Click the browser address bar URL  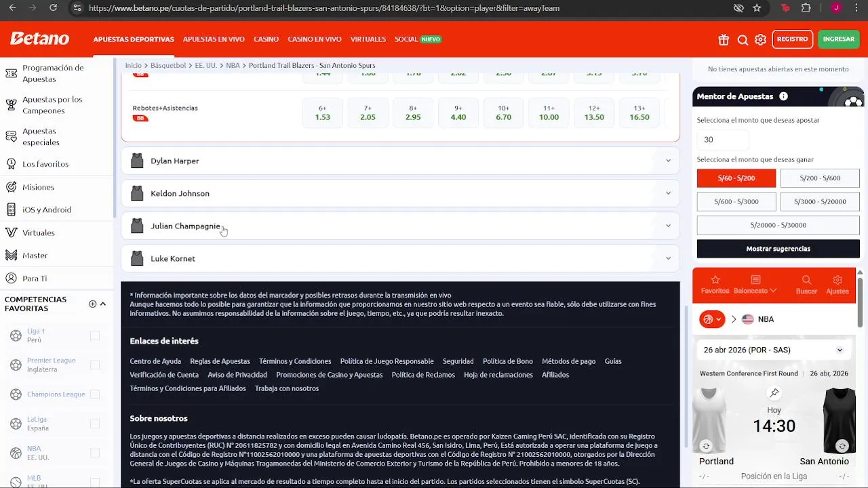(x=324, y=8)
